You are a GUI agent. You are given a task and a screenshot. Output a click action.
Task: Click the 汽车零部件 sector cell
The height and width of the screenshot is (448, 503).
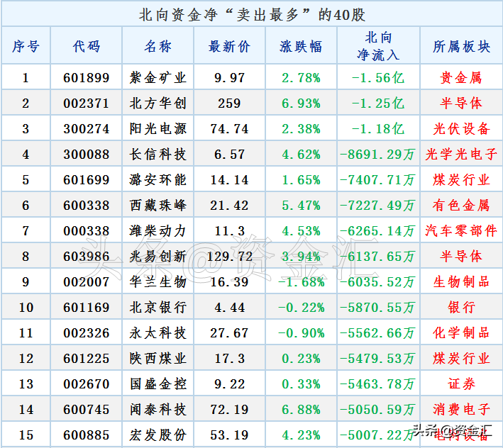[462, 231]
